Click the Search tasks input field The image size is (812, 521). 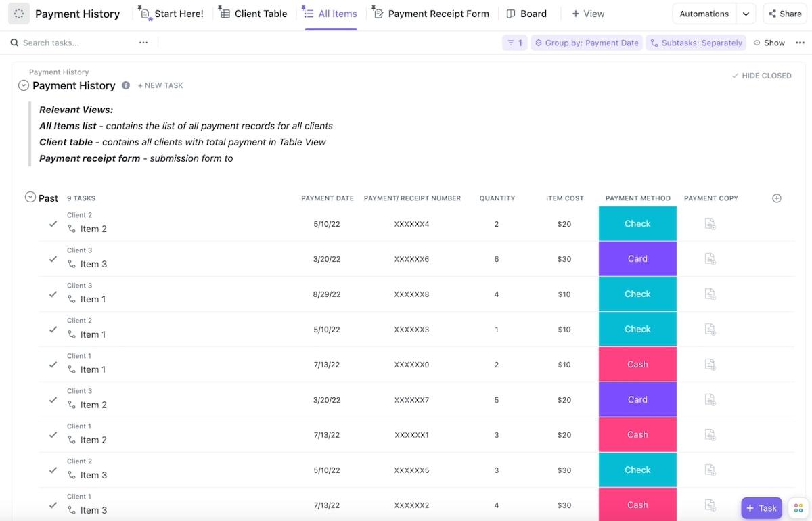68,43
